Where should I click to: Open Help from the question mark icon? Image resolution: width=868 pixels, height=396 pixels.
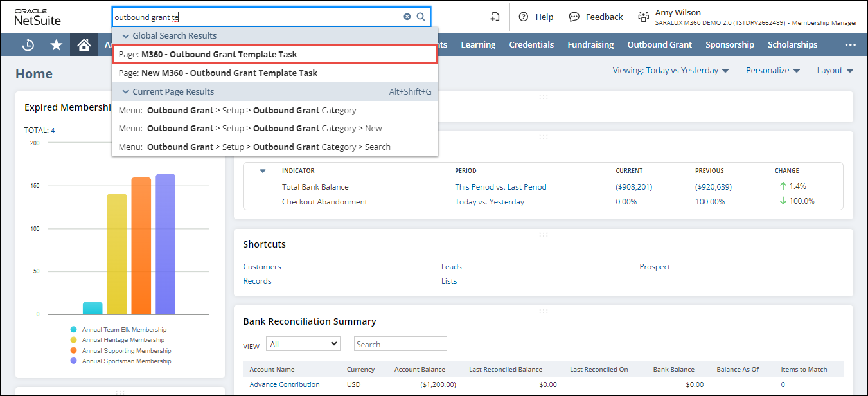[x=524, y=17]
